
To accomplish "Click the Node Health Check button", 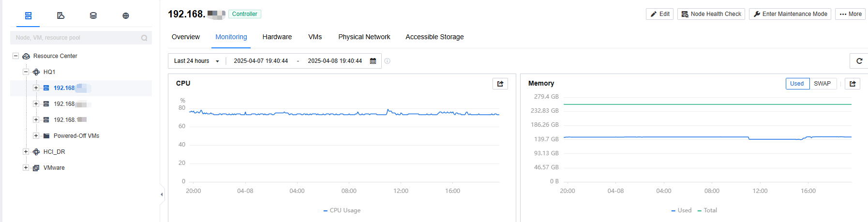I will [x=711, y=14].
